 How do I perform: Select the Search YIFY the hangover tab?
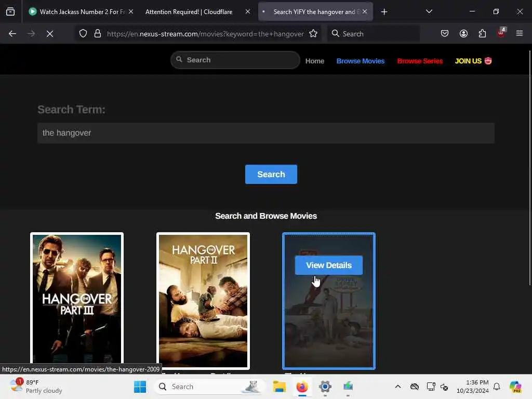(x=315, y=12)
